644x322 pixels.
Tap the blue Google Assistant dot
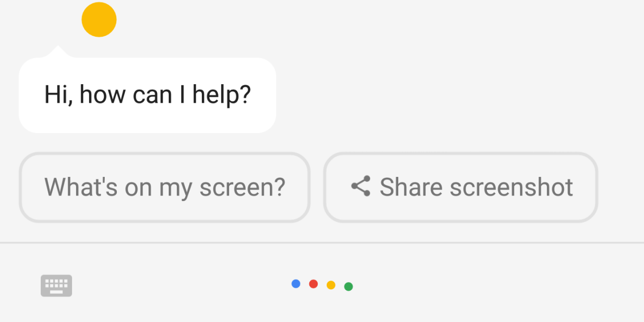click(x=296, y=284)
